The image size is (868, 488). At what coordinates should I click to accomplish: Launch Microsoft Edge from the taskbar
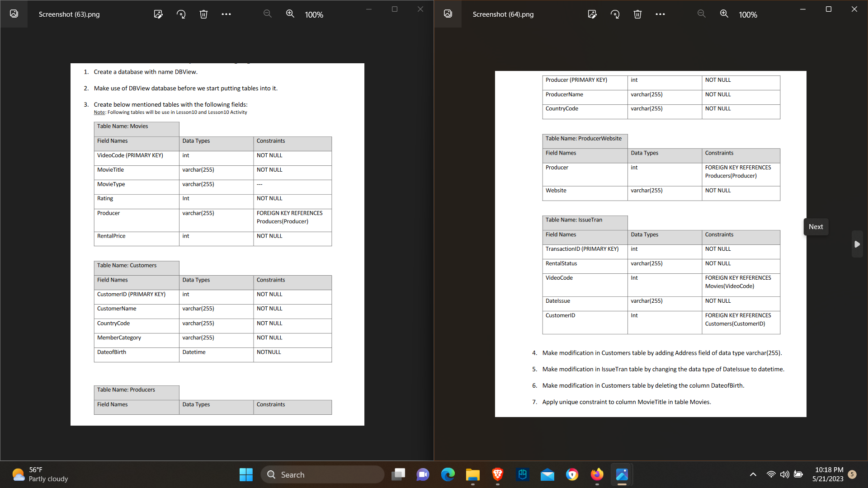[448, 474]
